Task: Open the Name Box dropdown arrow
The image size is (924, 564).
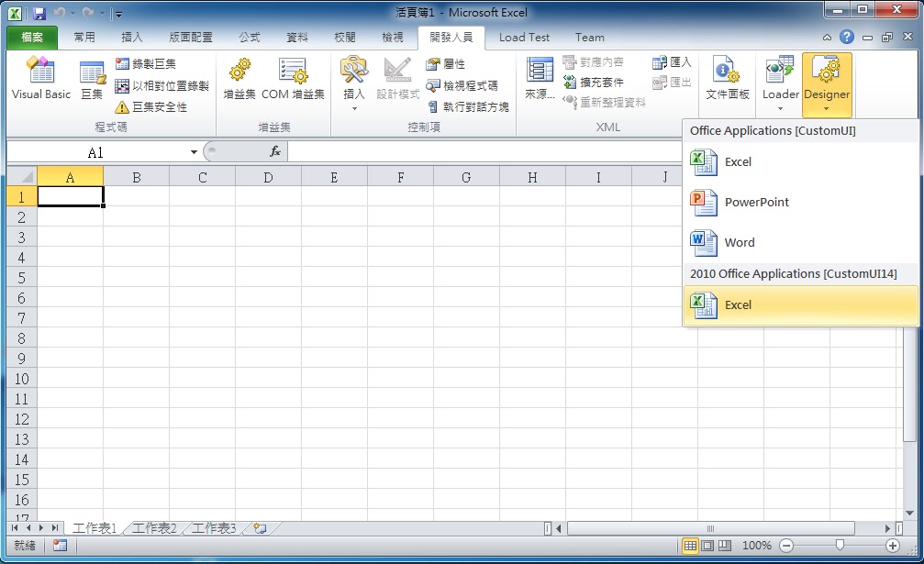Action: click(x=194, y=152)
